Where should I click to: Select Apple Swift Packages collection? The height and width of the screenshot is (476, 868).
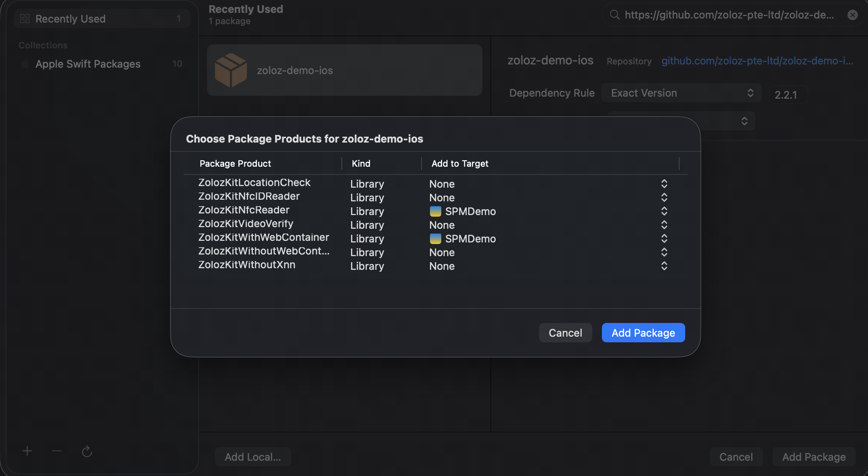click(x=102, y=64)
